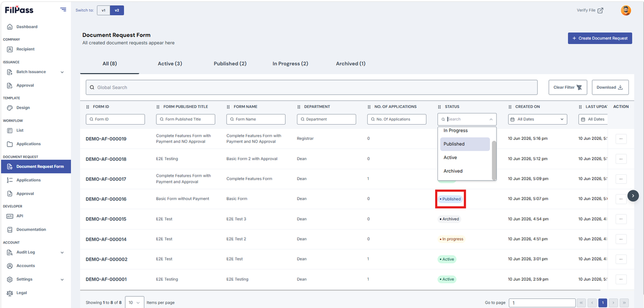Image resolution: width=644 pixels, height=308 pixels.
Task: Open the Dashboard home icon in sidebar
Action: point(10,27)
